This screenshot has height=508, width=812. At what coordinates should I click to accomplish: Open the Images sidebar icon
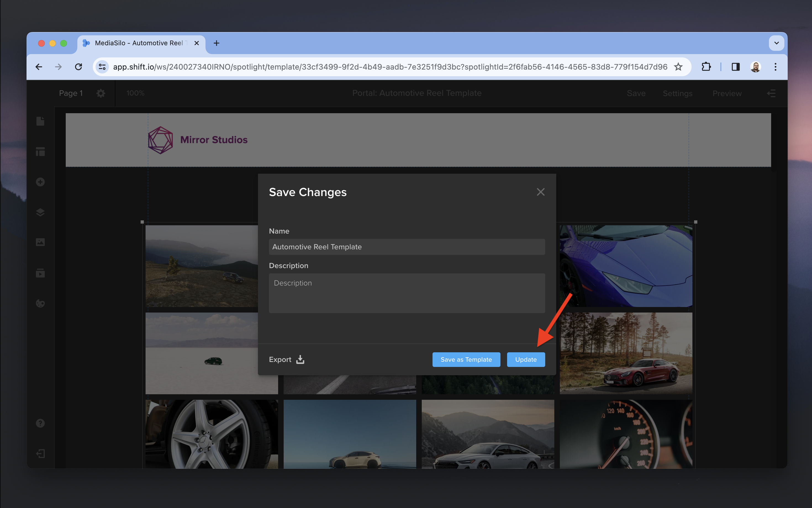pyautogui.click(x=40, y=242)
